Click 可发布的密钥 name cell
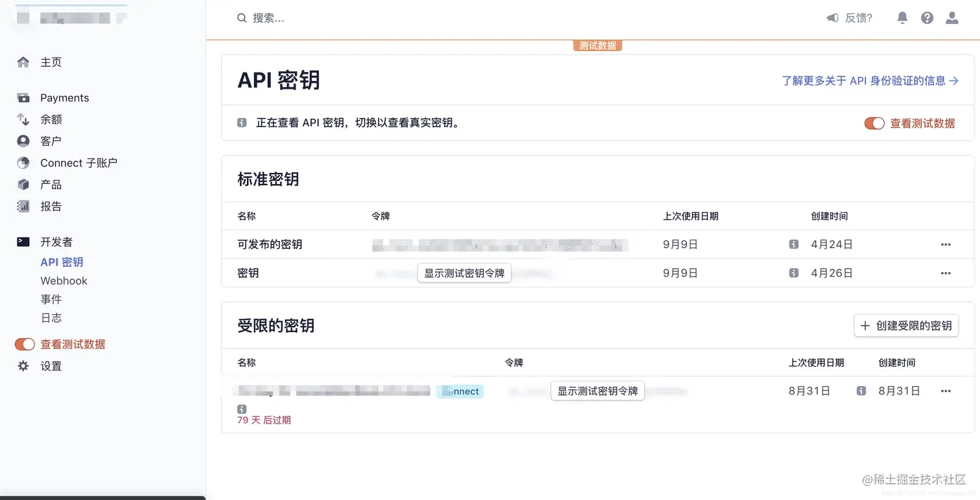The image size is (980, 500). (270, 244)
